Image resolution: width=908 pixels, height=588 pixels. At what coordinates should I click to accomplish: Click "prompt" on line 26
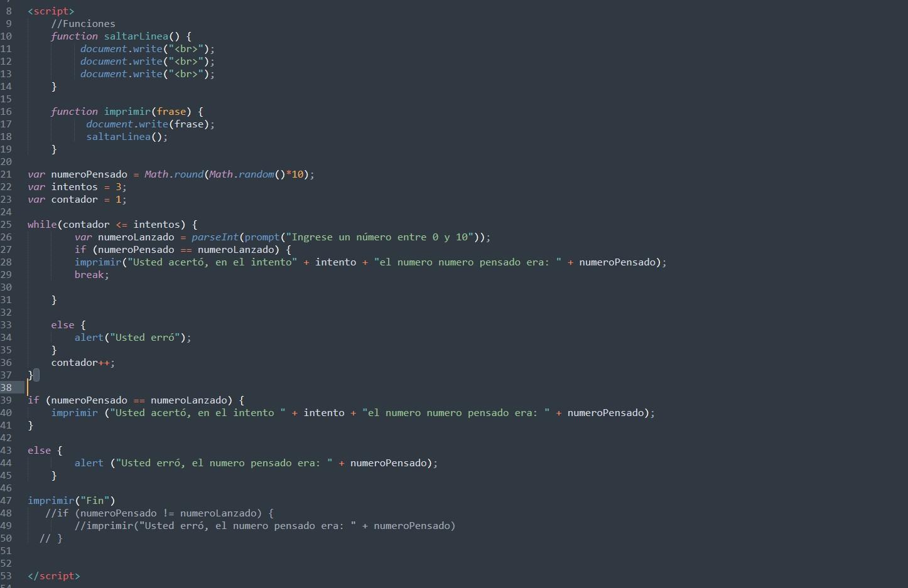click(x=262, y=237)
